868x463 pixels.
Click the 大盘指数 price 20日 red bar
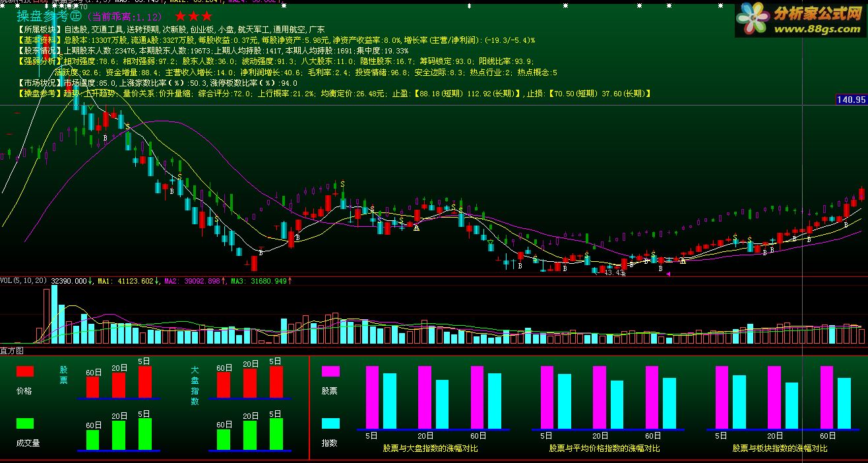249,383
